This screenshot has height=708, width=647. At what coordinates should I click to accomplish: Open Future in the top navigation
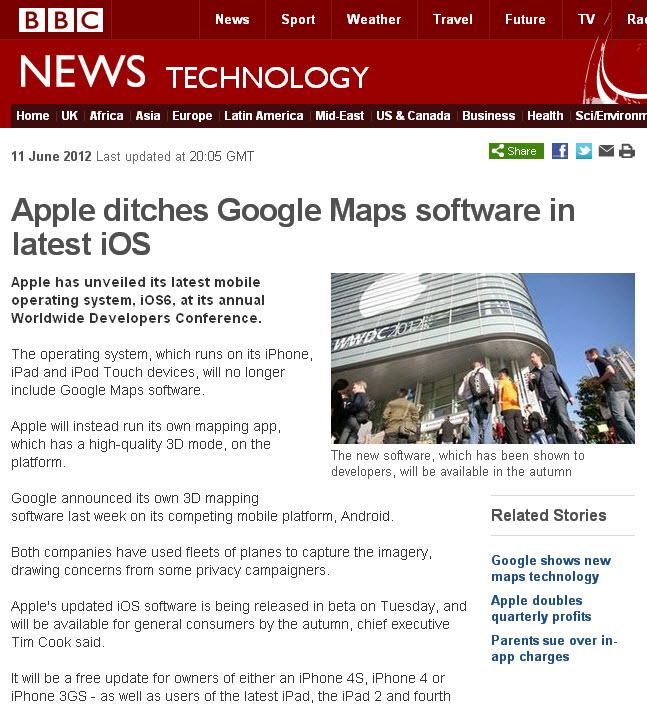(x=525, y=19)
